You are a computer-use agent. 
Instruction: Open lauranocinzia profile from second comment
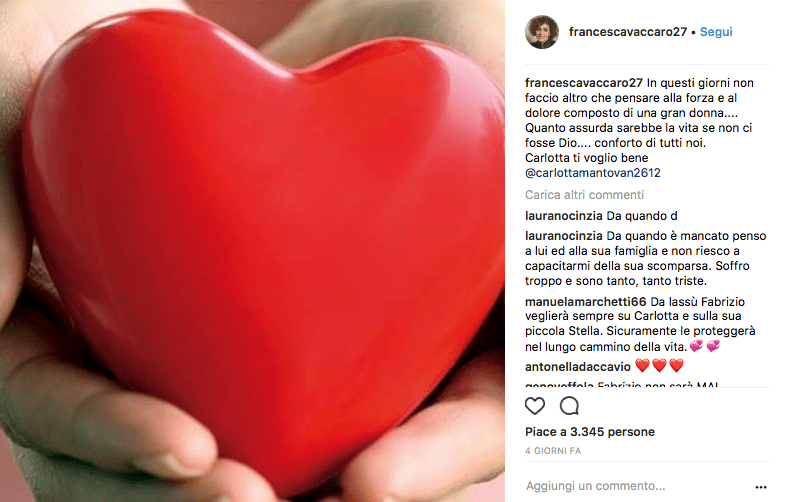tap(564, 236)
